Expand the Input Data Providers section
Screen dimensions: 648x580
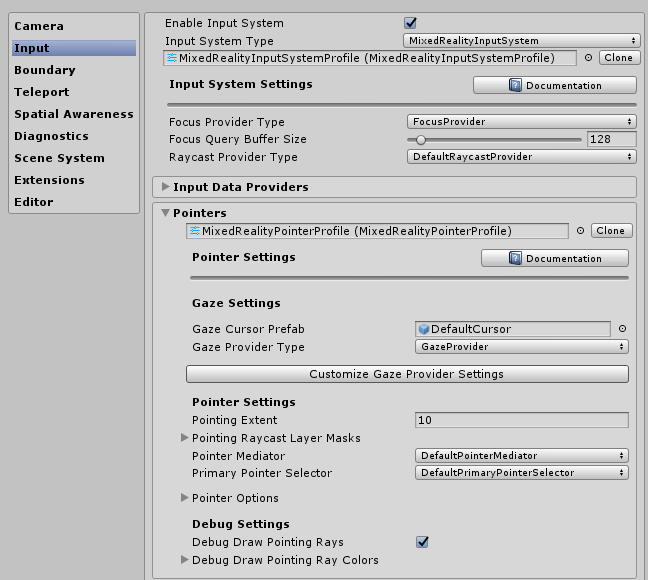pos(165,186)
